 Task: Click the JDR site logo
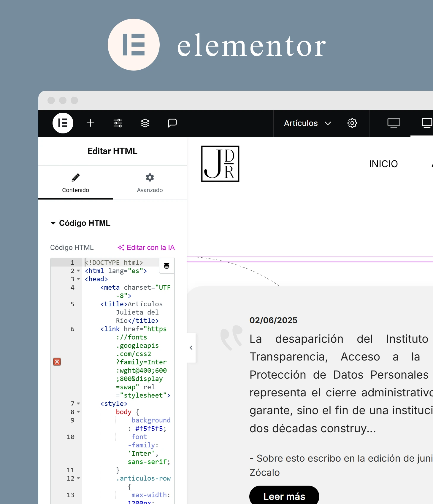pyautogui.click(x=220, y=164)
